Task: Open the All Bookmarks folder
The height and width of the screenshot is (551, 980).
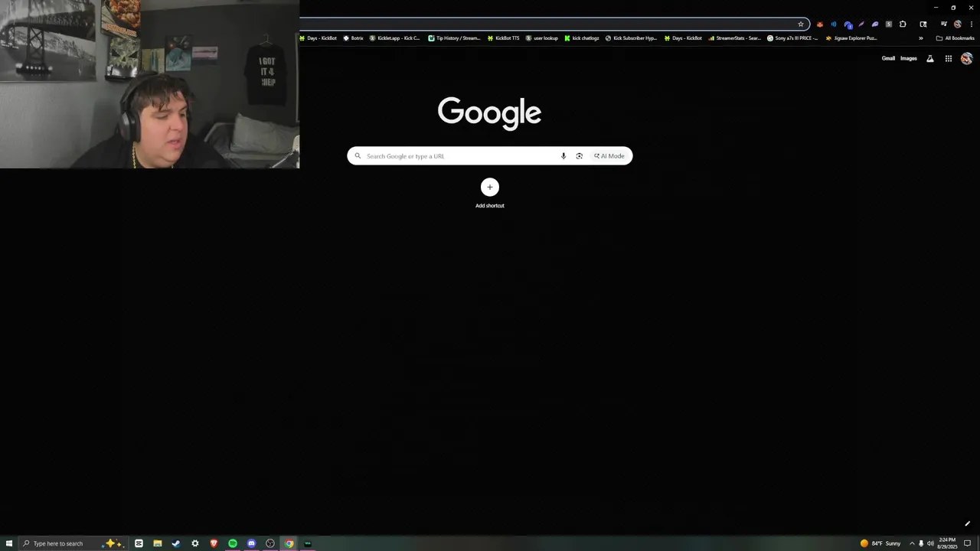Action: pos(955,37)
